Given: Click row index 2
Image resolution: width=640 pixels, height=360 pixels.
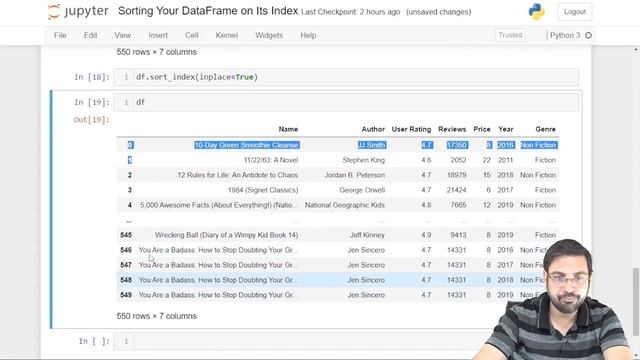Looking at the screenshot, I should pos(129,175).
